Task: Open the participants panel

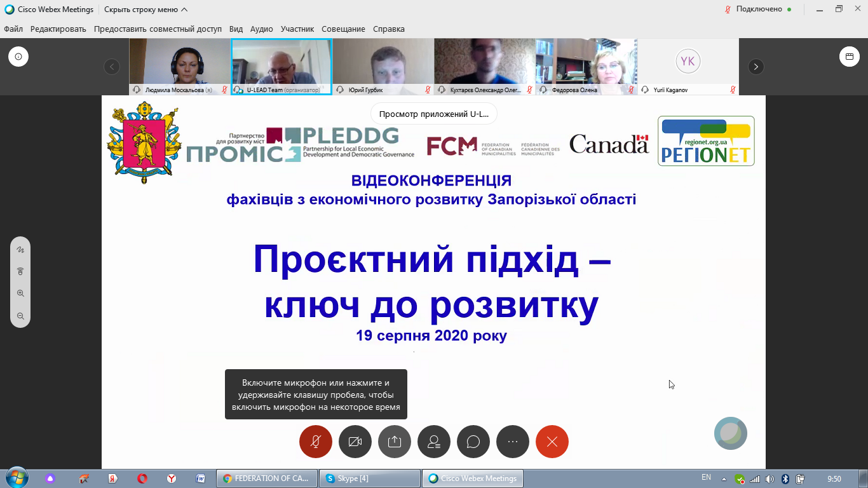Action: coord(434,442)
